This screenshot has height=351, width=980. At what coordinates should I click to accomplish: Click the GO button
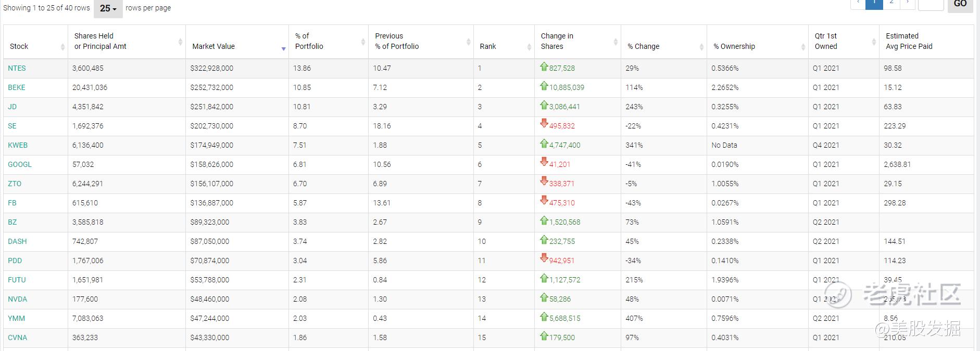point(960,4)
